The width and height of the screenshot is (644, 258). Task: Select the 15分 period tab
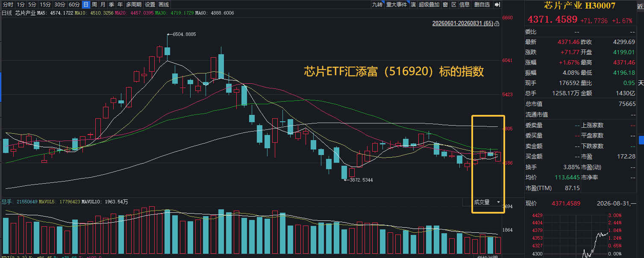[x=45, y=5]
